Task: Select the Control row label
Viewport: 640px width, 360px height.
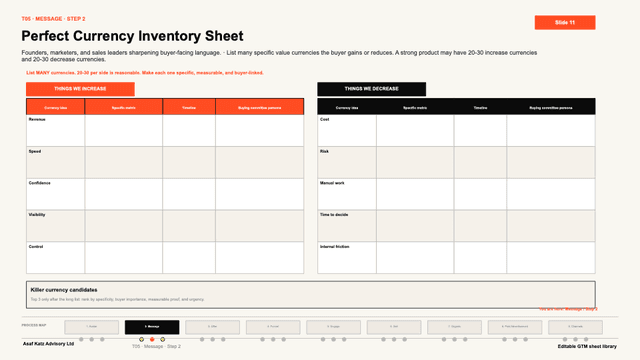Action: pos(36,247)
